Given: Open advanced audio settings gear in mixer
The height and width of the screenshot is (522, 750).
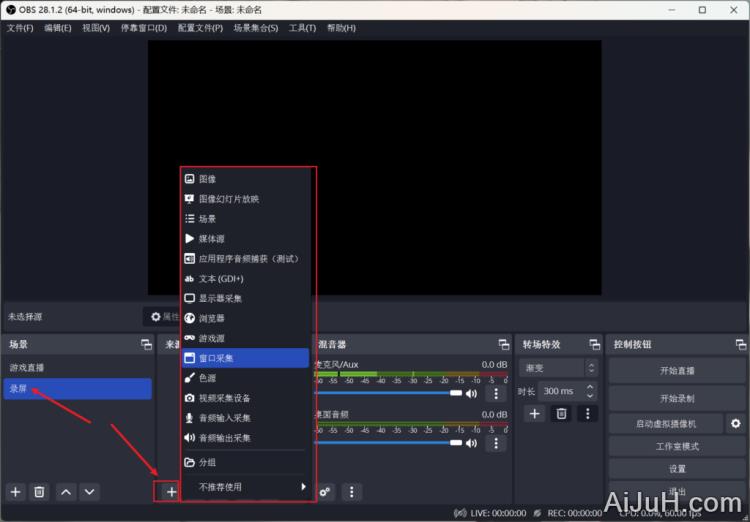Looking at the screenshot, I should (x=325, y=491).
